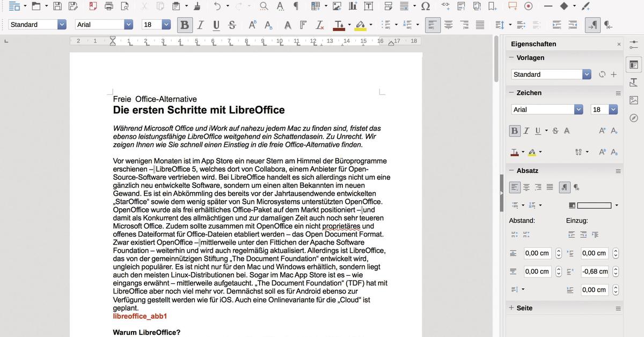Open the paragraph style Standard dropdown in toolbar

tap(62, 25)
